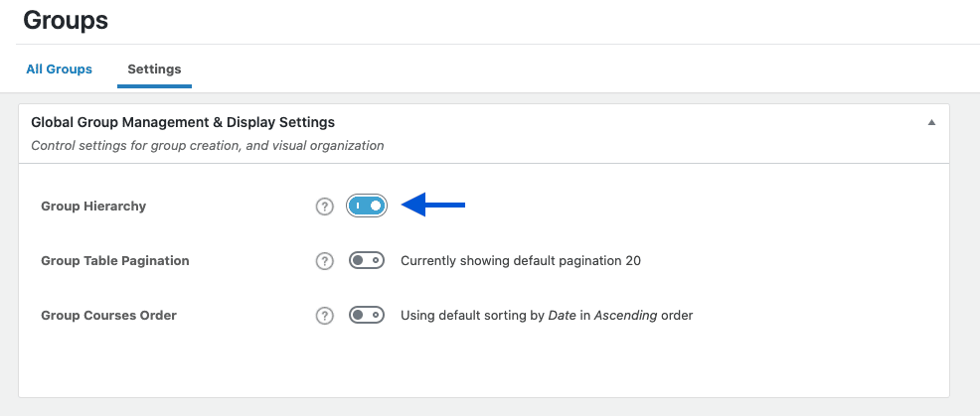
Task: Open the help icon for Group Hierarchy
Action: pyautogui.click(x=324, y=207)
